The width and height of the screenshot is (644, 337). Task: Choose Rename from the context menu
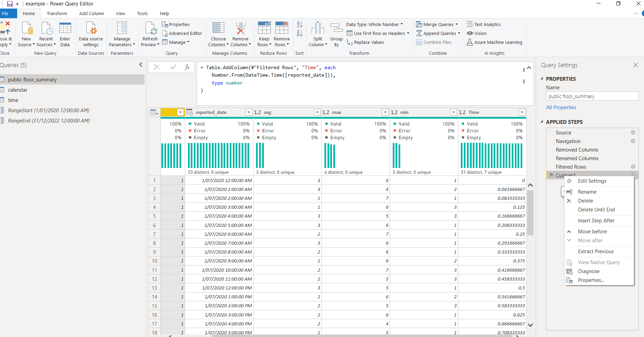[x=587, y=192]
